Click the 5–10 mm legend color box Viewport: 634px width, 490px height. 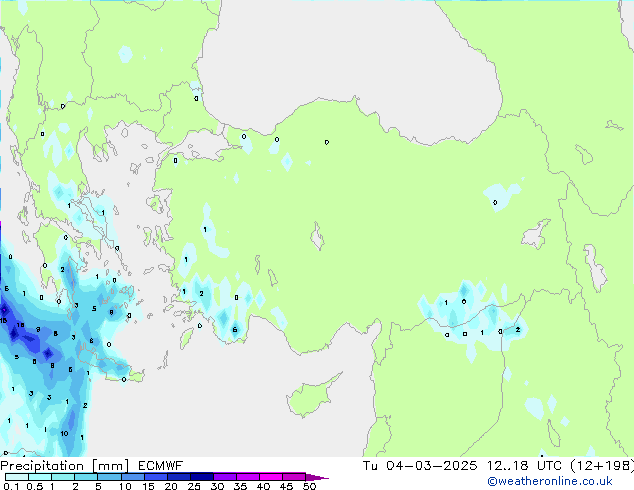point(109,477)
